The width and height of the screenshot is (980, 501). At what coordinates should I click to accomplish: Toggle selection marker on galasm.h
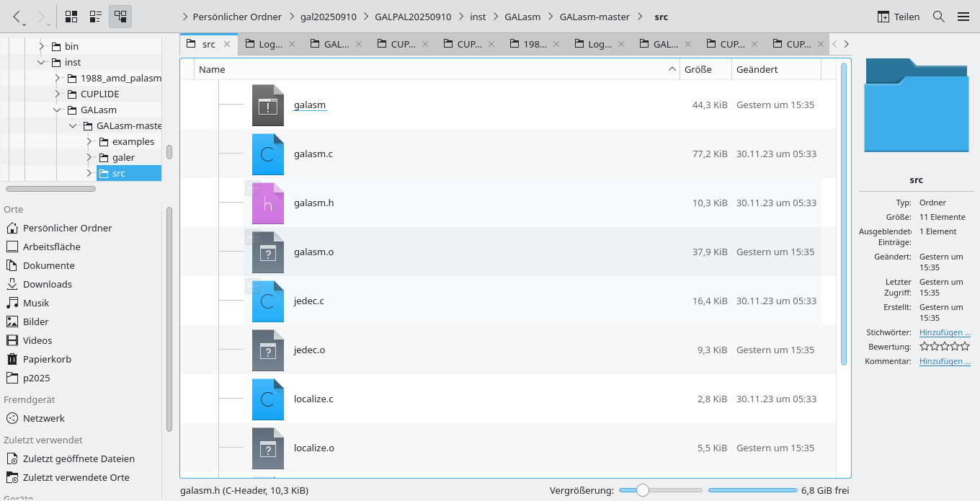click(x=253, y=189)
